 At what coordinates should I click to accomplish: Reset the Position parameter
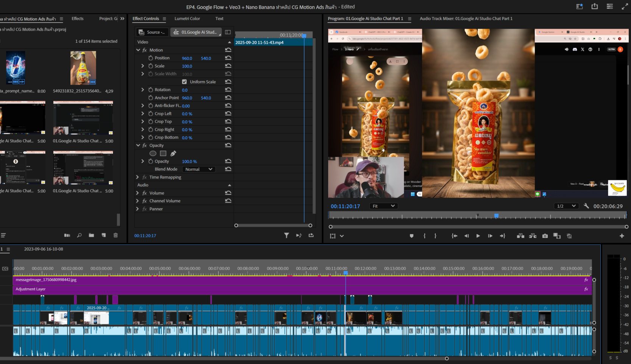pyautogui.click(x=228, y=58)
